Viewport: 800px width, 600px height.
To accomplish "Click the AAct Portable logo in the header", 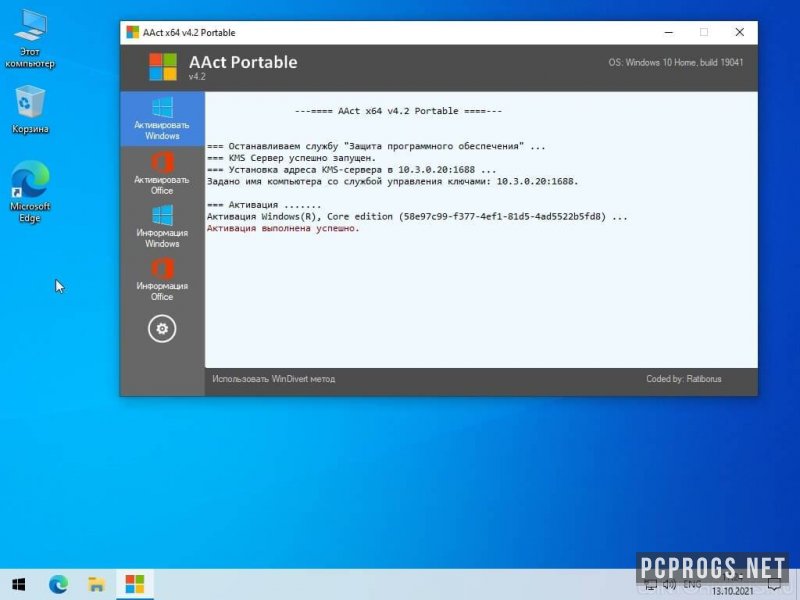I will 163,67.
